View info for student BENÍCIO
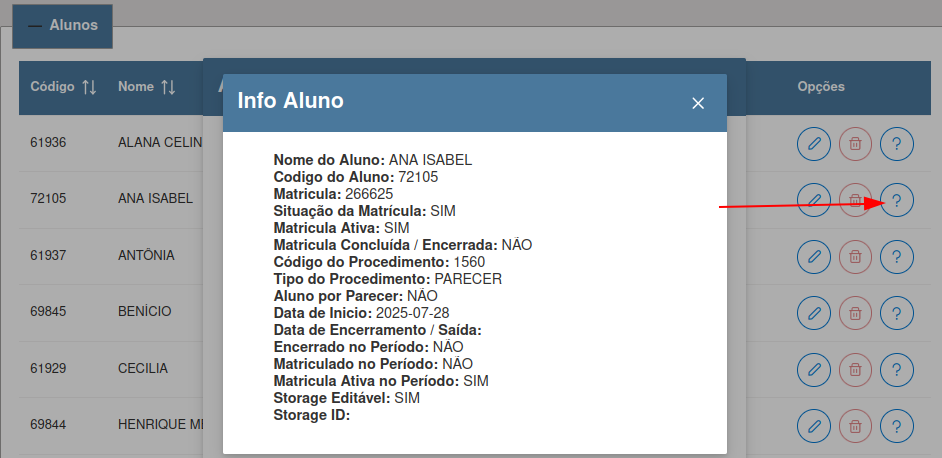Screen dimensions: 942x458 tap(897, 313)
